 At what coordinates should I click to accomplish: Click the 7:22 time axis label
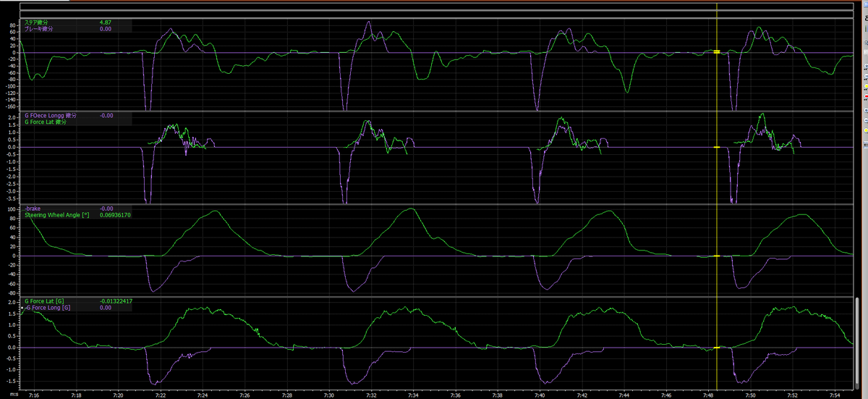pos(161,395)
